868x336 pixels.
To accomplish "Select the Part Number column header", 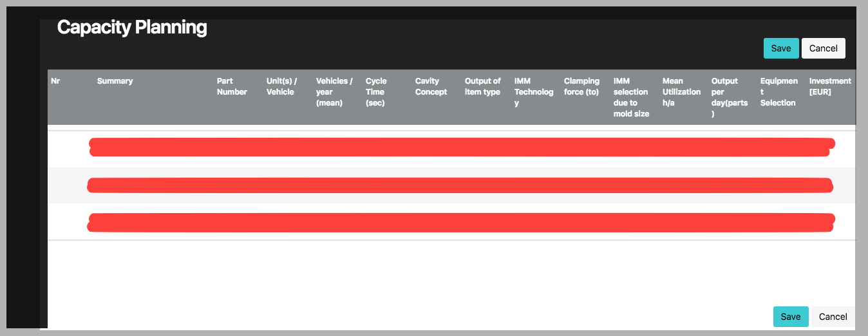I will tap(232, 86).
